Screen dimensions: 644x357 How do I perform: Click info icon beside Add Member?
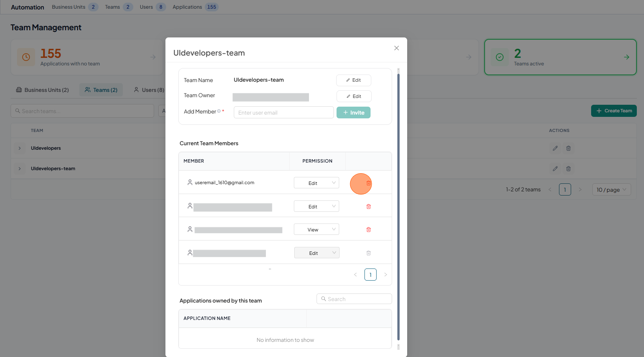(x=219, y=111)
